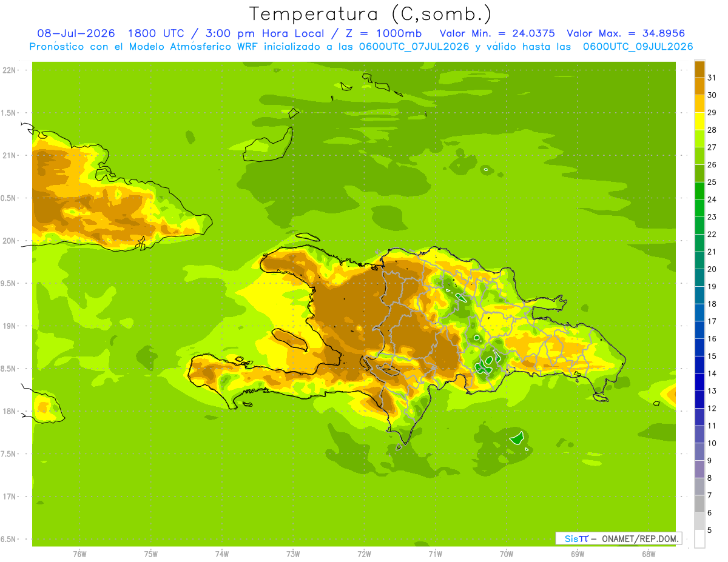728x562 pixels.
Task: Click the "Valor Max. = 34.8956" text
Action: [x=626, y=33]
